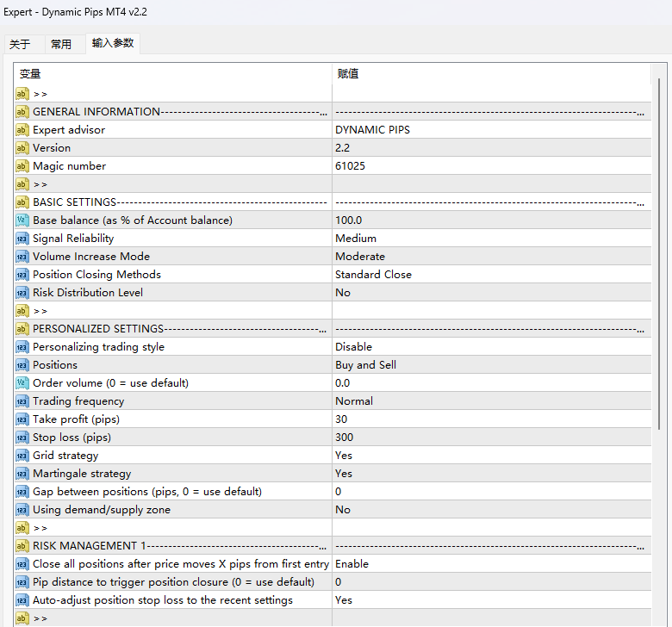
Task: Toggle the Grid strategy value Yes
Action: tap(344, 456)
